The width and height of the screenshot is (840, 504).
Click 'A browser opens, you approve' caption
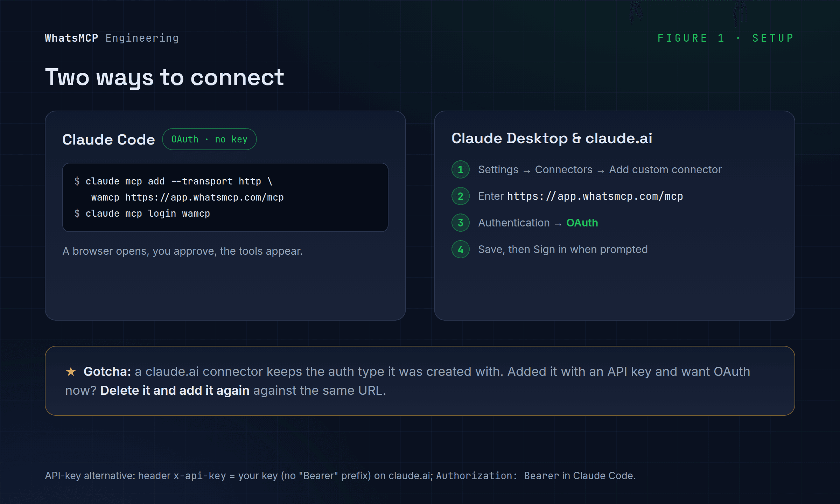pyautogui.click(x=183, y=251)
